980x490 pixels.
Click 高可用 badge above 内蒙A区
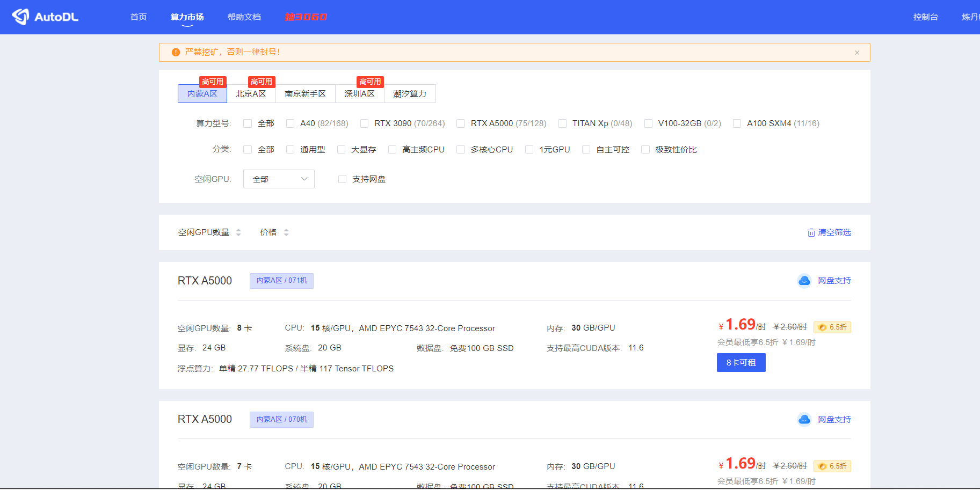[x=213, y=82]
